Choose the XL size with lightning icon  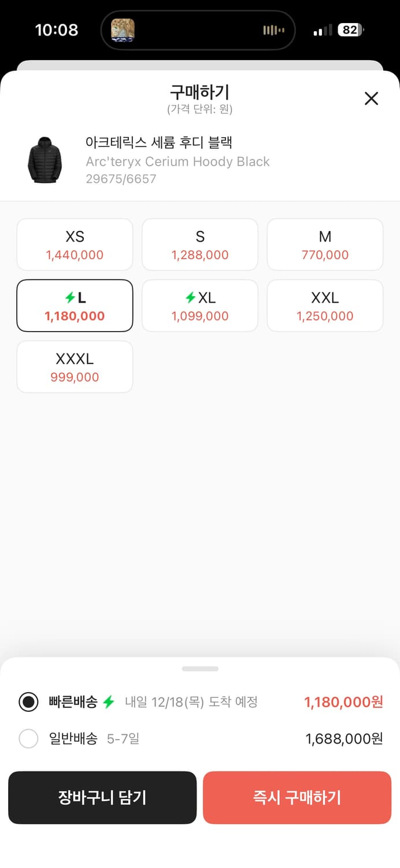point(200,306)
